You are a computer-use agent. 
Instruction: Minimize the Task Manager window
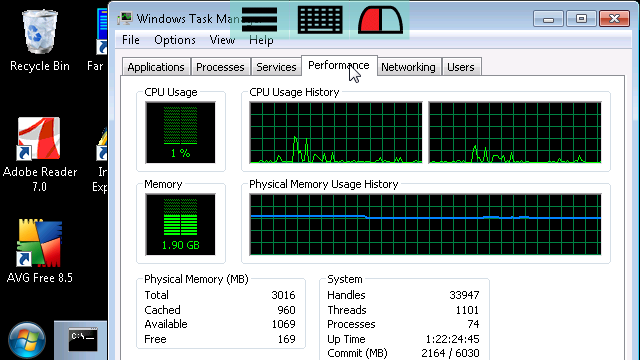[x=548, y=19]
